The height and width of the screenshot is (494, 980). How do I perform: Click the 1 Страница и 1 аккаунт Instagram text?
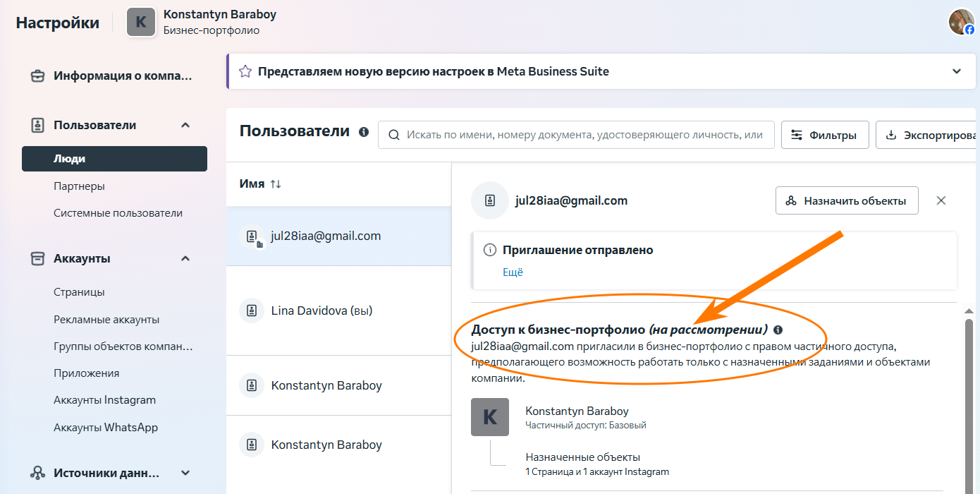pyautogui.click(x=597, y=472)
